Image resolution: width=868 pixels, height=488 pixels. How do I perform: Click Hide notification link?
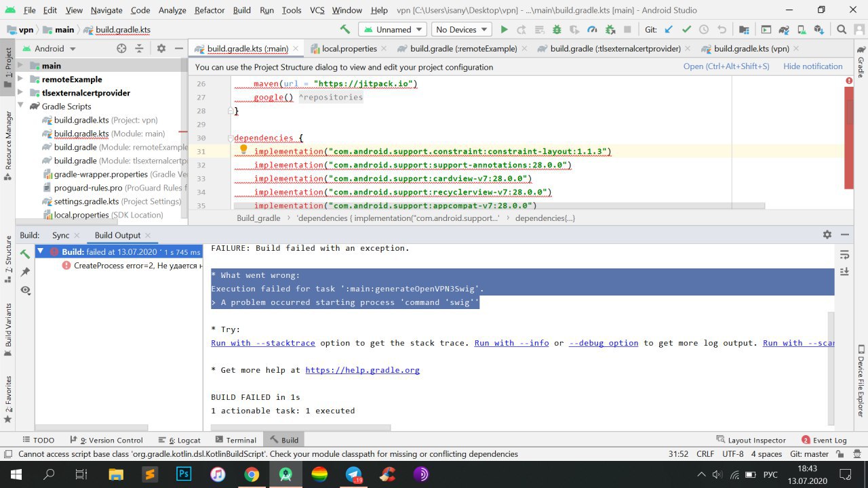click(812, 66)
